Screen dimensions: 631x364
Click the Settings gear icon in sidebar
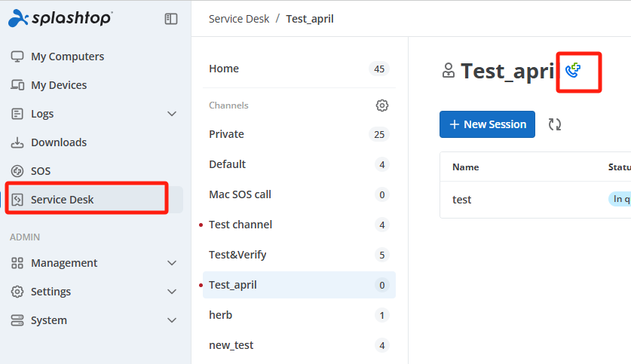point(17,292)
